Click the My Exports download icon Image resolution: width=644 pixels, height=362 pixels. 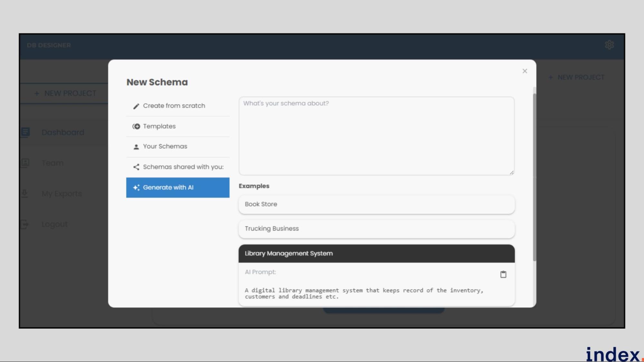point(25,193)
